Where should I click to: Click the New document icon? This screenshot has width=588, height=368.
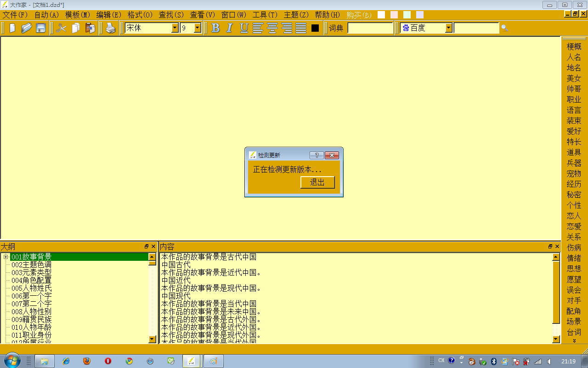tap(12, 28)
